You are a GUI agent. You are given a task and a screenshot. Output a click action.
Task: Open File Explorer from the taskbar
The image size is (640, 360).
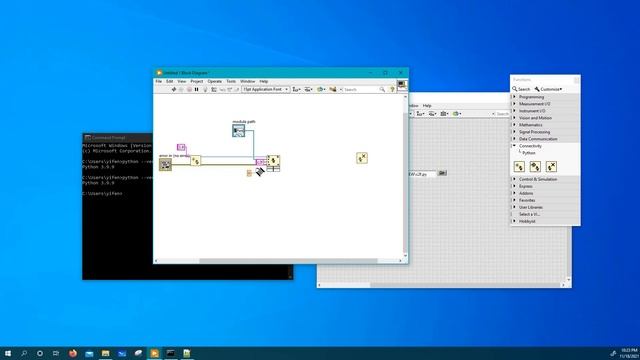coord(105,353)
